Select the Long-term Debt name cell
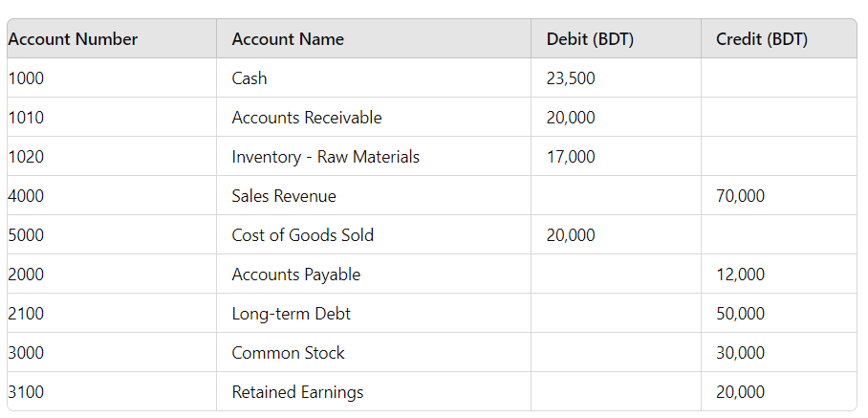The image size is (868, 418). pos(292,314)
